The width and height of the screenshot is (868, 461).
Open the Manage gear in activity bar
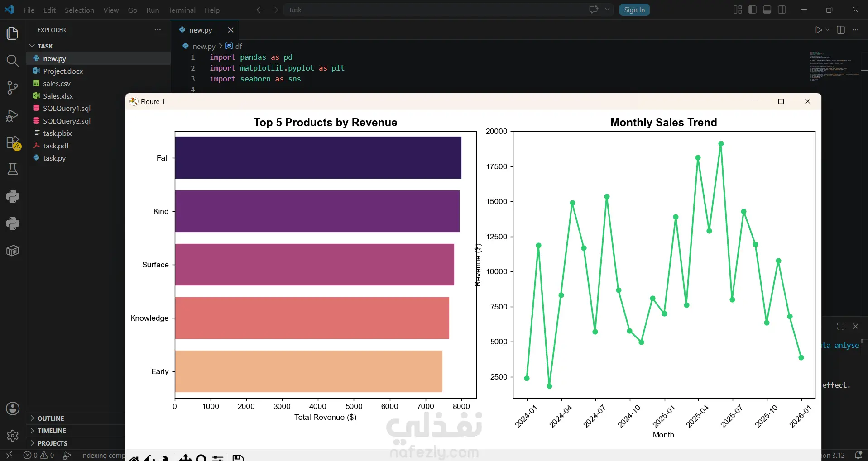[13, 436]
